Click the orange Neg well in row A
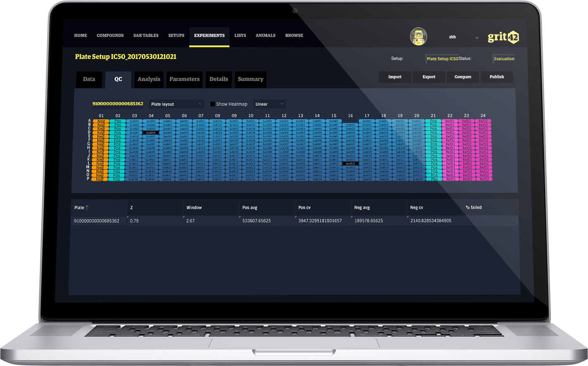The width and height of the screenshot is (588, 366). pyautogui.click(x=101, y=121)
